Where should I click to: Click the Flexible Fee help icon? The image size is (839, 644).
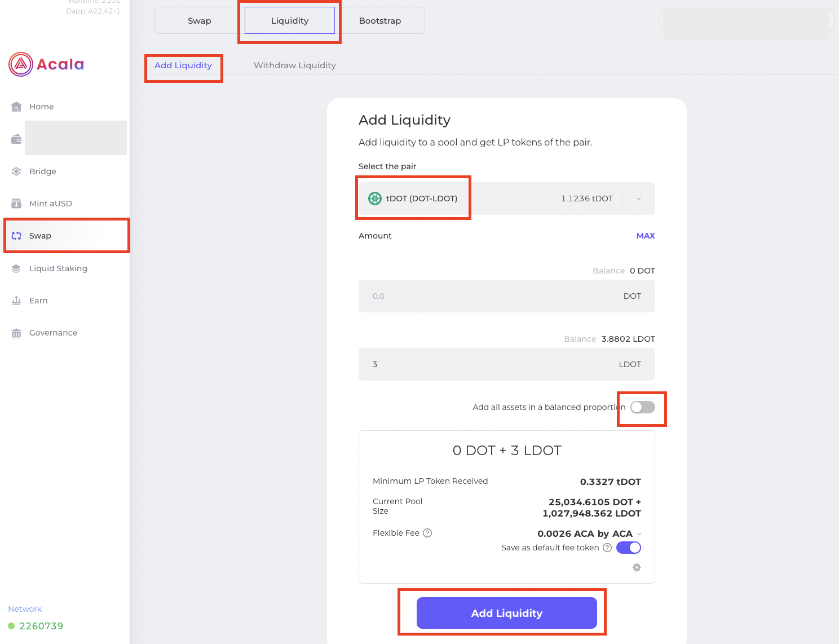pyautogui.click(x=427, y=533)
